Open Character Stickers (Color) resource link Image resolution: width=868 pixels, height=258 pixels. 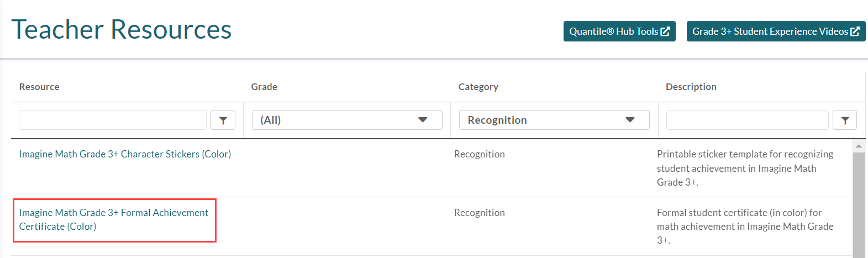pos(125,154)
